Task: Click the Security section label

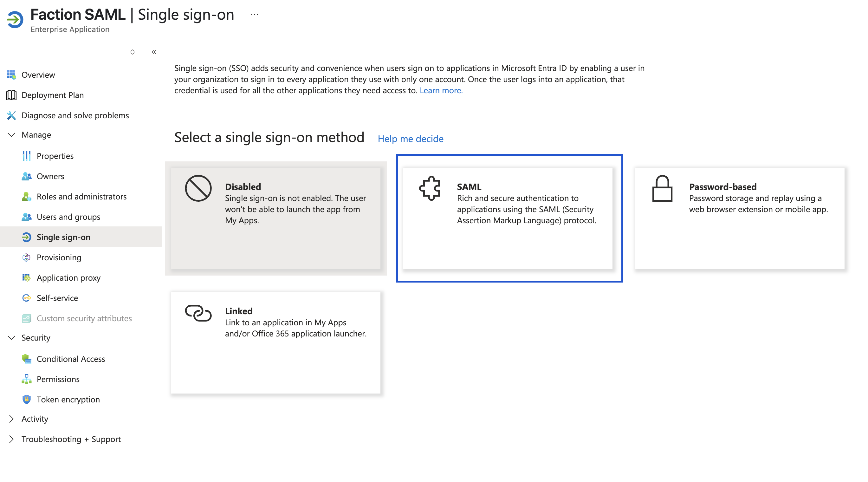Action: point(36,337)
